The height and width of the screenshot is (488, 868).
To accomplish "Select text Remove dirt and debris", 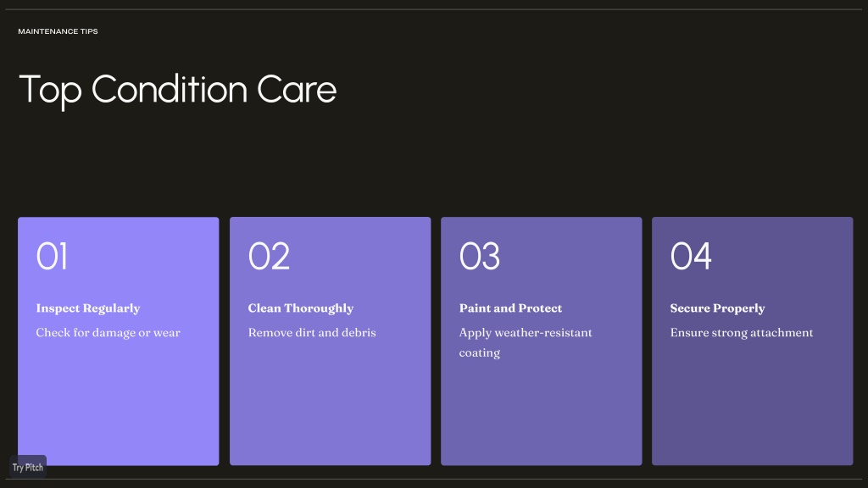I will pos(312,332).
